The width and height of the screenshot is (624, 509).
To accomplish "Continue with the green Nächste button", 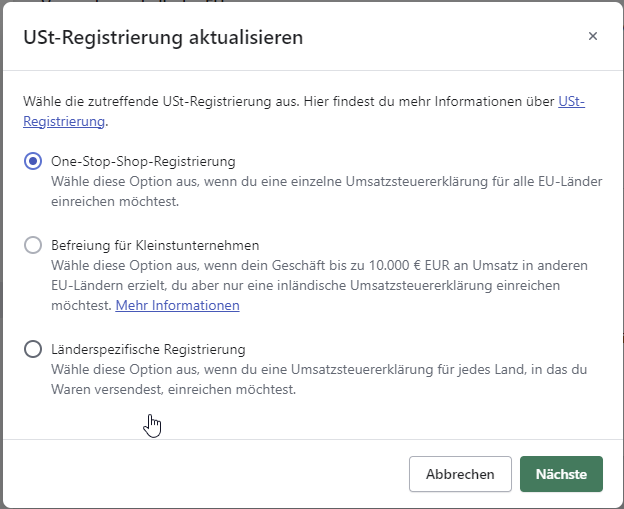I will (561, 474).
